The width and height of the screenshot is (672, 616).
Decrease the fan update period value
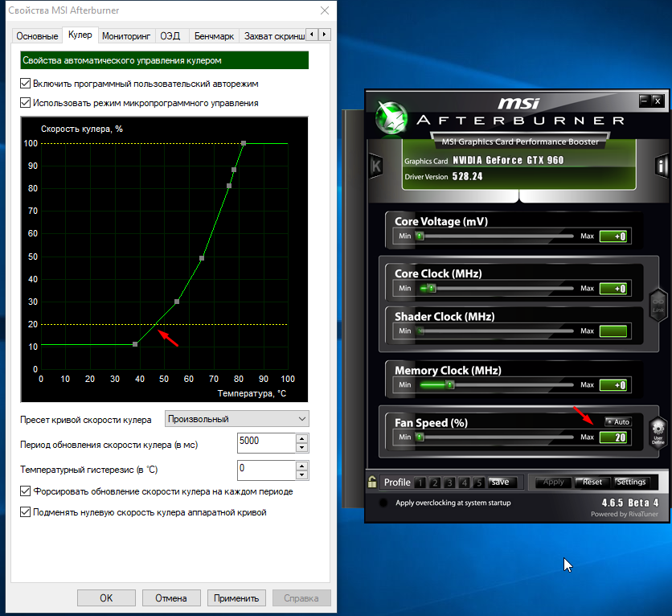tap(302, 448)
